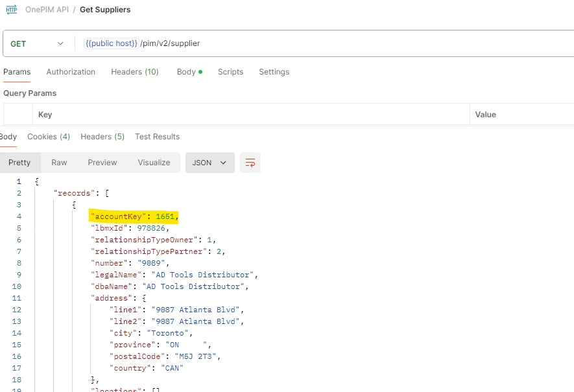
Task: Open the response Headers (5) tab
Action: (102, 137)
